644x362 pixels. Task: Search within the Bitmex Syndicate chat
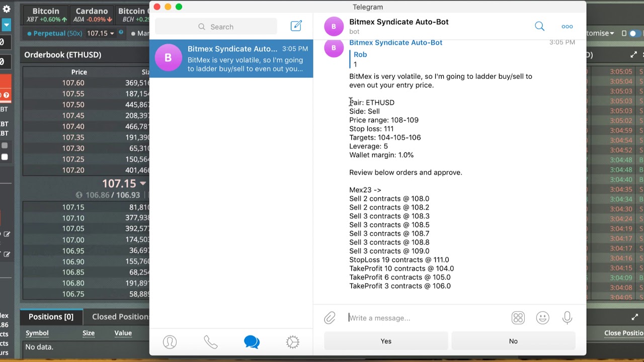tap(539, 26)
